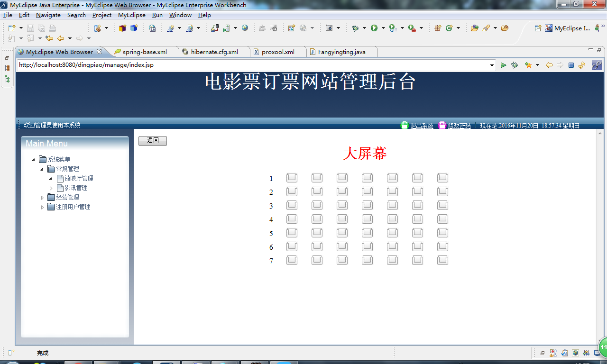Click the browser Refresh icon
The image size is (607, 364).
[582, 65]
